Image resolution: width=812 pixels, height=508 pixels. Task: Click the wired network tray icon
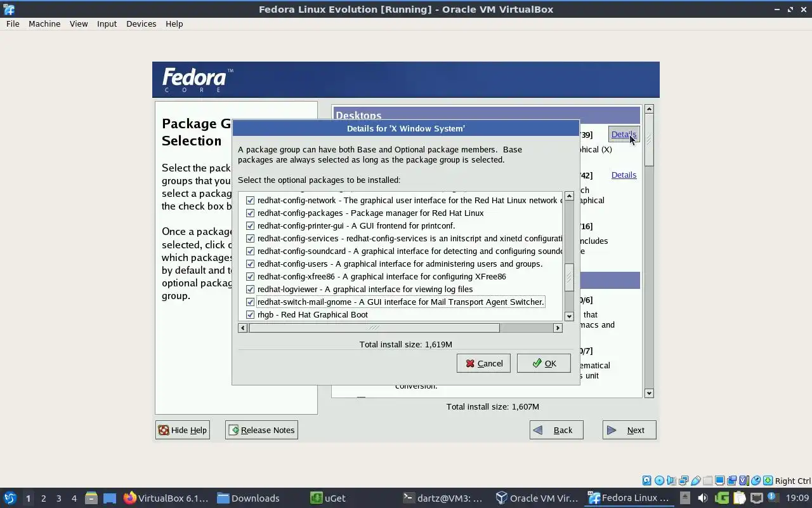pyautogui.click(x=757, y=498)
